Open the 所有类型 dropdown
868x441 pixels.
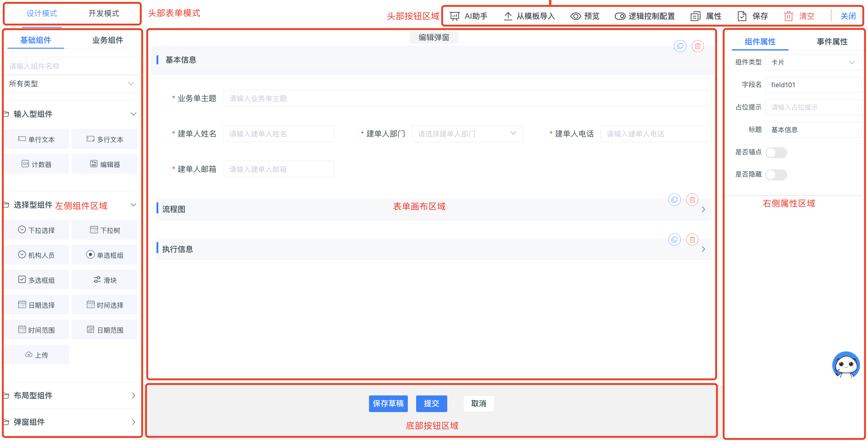(x=72, y=83)
